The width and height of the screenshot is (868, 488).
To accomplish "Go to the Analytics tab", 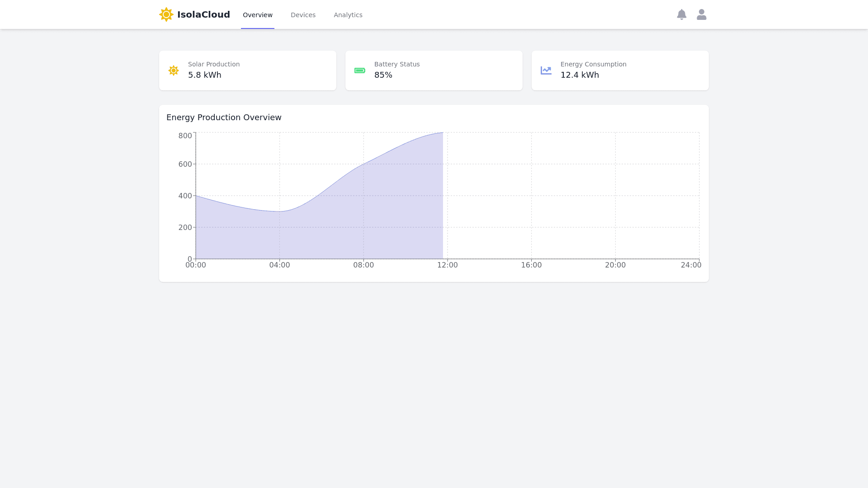I will 348,15.
